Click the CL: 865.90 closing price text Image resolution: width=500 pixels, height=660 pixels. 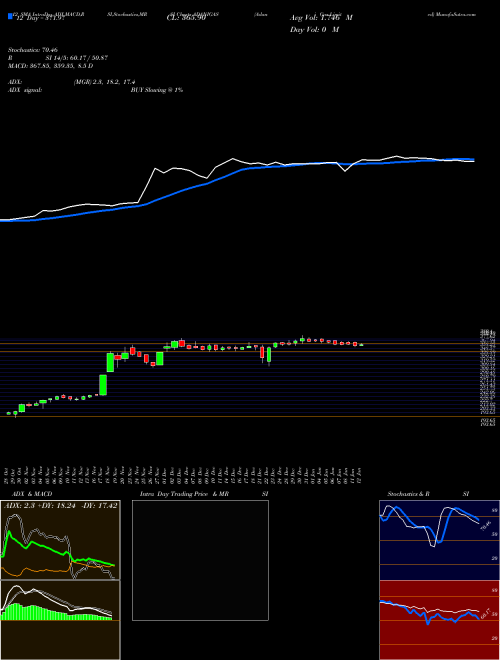186,18
